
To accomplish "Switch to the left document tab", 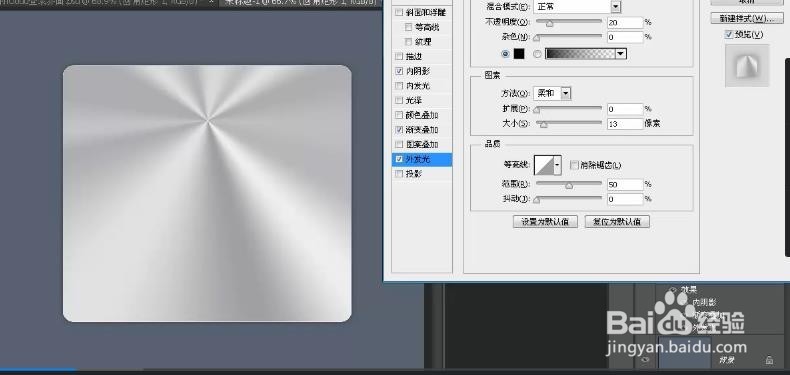I will 101,3.
